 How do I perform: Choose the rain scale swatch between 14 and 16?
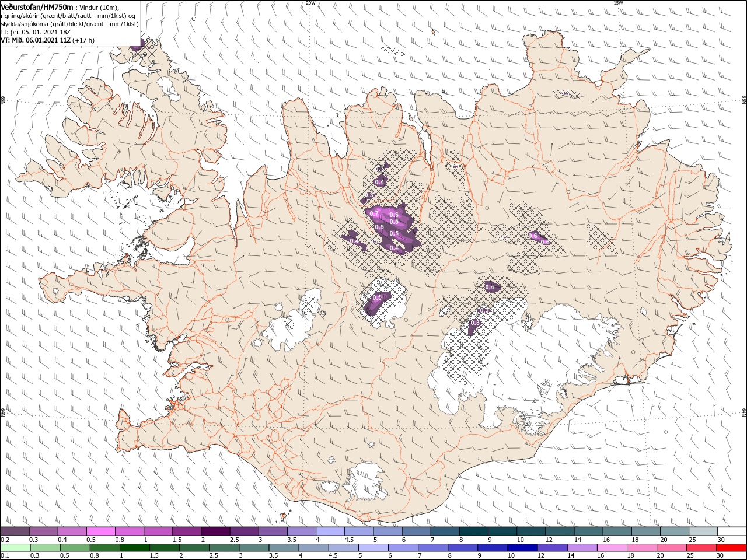coord(582,548)
